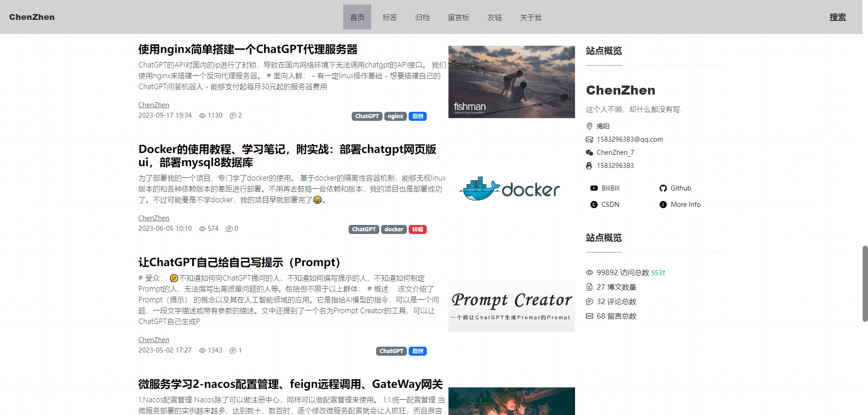Click the eye icon showing 1130 views
868x415 pixels.
pos(202,115)
